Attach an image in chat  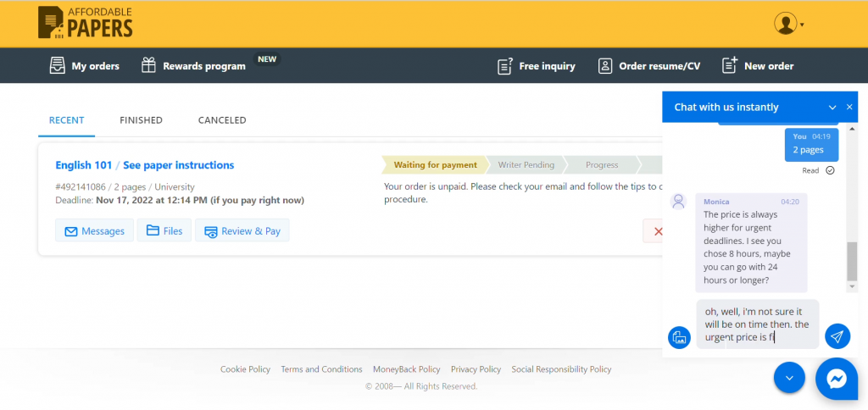pos(679,337)
